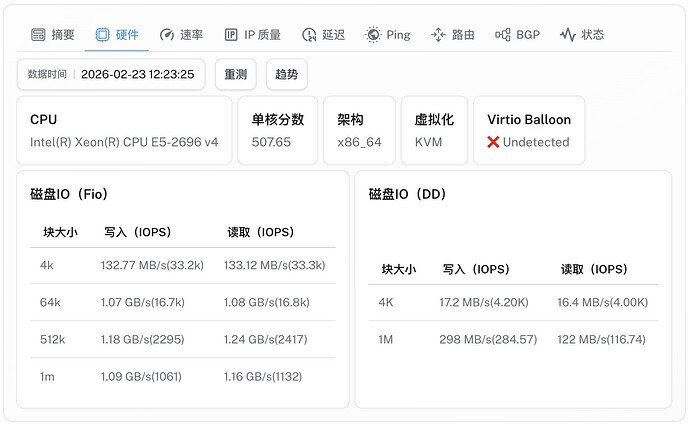Switch to the Ping tab
The height and width of the screenshot is (427, 690).
[x=388, y=34]
